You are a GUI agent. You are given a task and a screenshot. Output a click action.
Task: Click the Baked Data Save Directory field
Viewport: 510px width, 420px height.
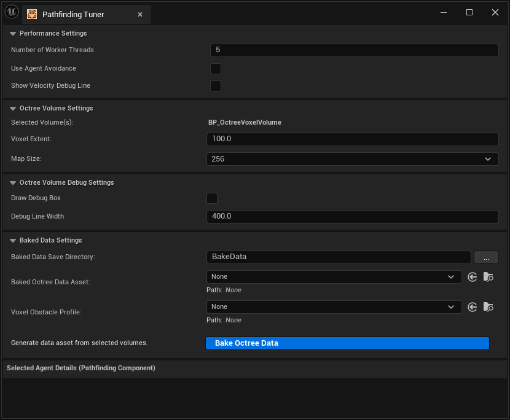tap(339, 257)
